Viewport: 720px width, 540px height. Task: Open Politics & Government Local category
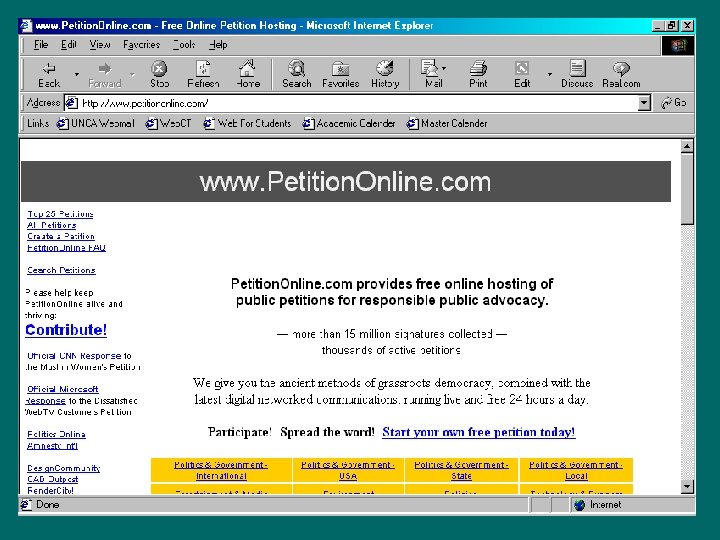[576, 470]
